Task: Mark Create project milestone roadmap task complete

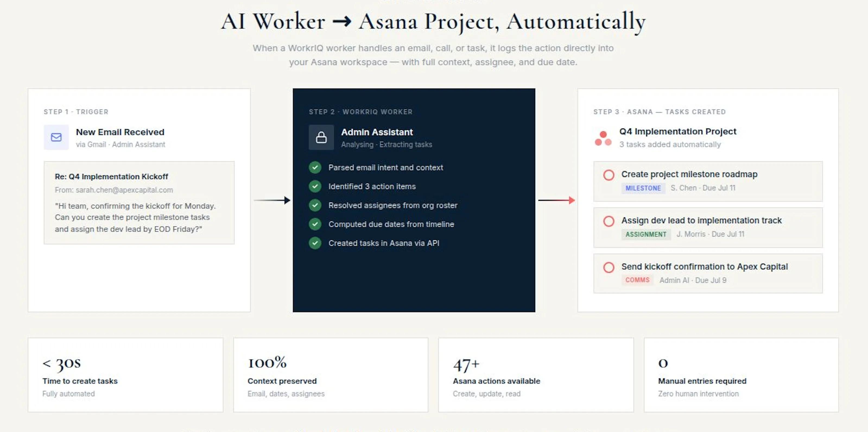Action: [x=609, y=175]
